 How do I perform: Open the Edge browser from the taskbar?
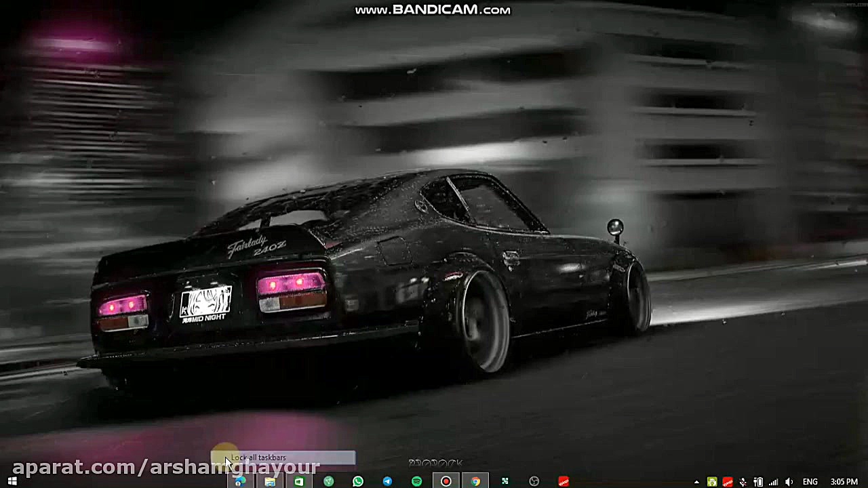240,481
